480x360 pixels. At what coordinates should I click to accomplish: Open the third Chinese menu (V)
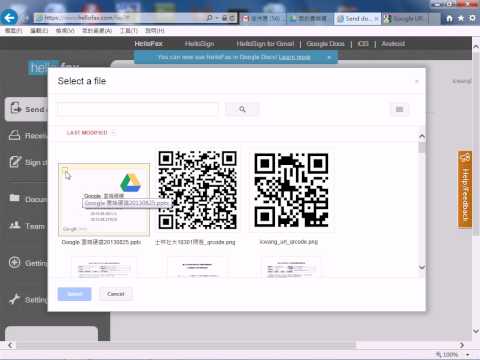tap(65, 31)
